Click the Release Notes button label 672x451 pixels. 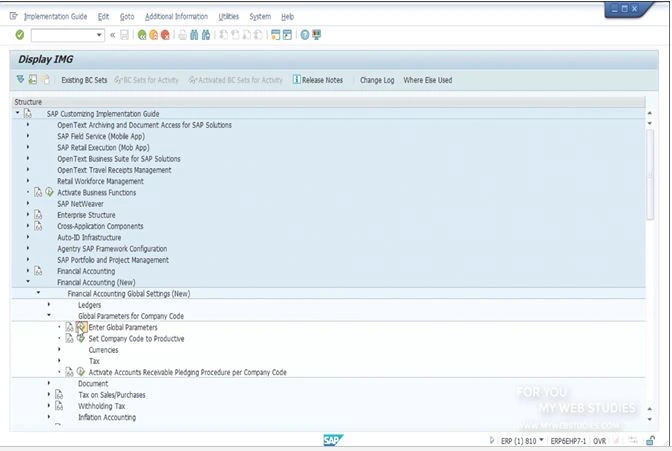[322, 80]
